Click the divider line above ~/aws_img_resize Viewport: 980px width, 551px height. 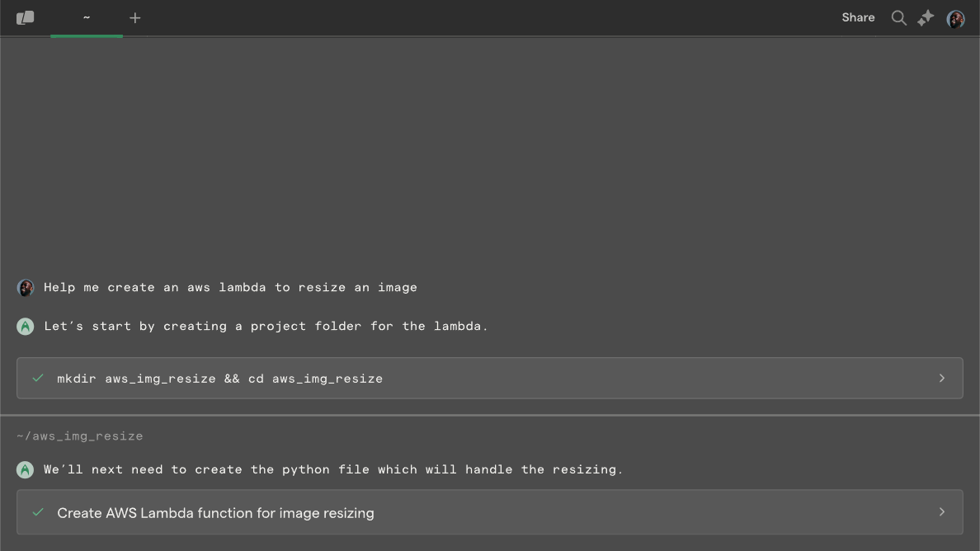[x=490, y=415]
